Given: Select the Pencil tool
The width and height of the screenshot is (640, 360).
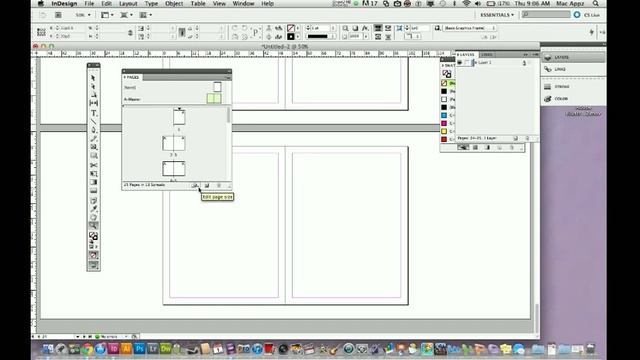Looking at the screenshot, I should coord(93,139).
